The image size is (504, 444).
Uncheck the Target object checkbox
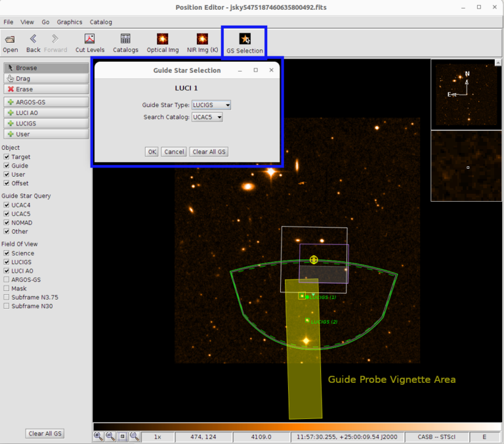(x=7, y=157)
